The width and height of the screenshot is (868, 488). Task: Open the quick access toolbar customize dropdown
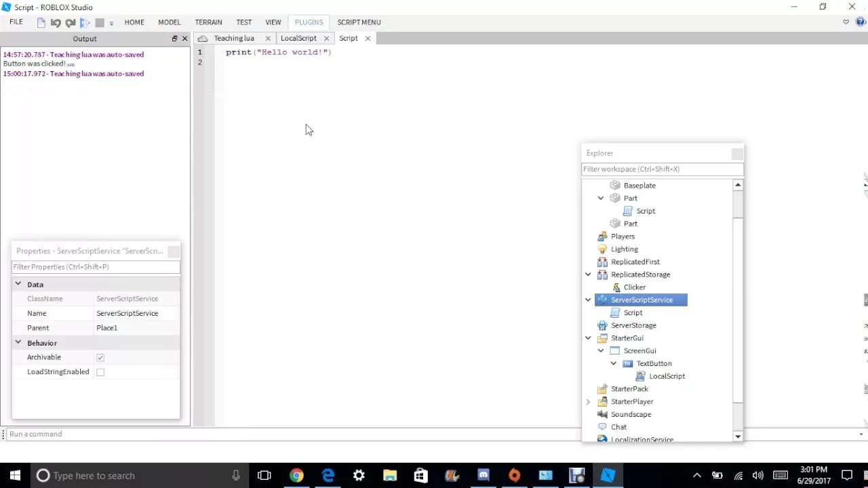click(111, 23)
